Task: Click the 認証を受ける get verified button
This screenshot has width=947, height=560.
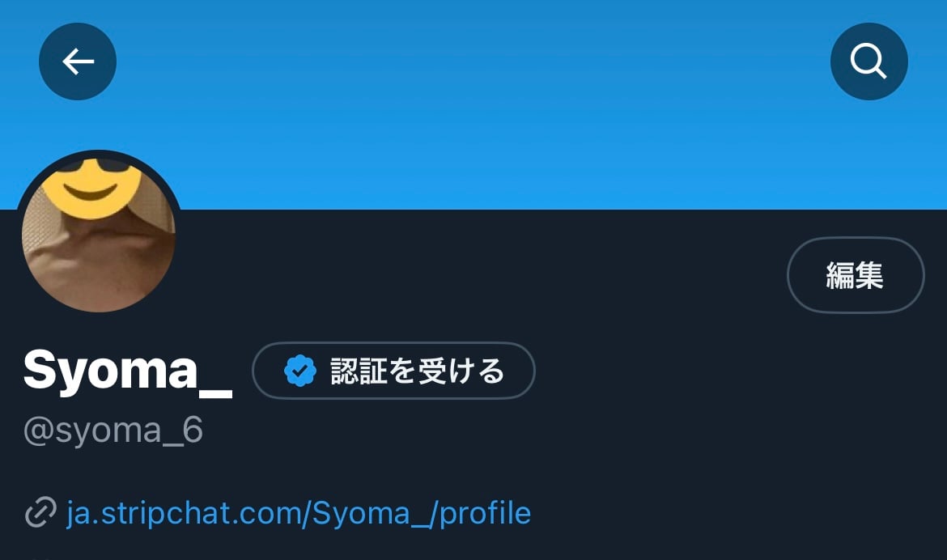Action: point(393,371)
